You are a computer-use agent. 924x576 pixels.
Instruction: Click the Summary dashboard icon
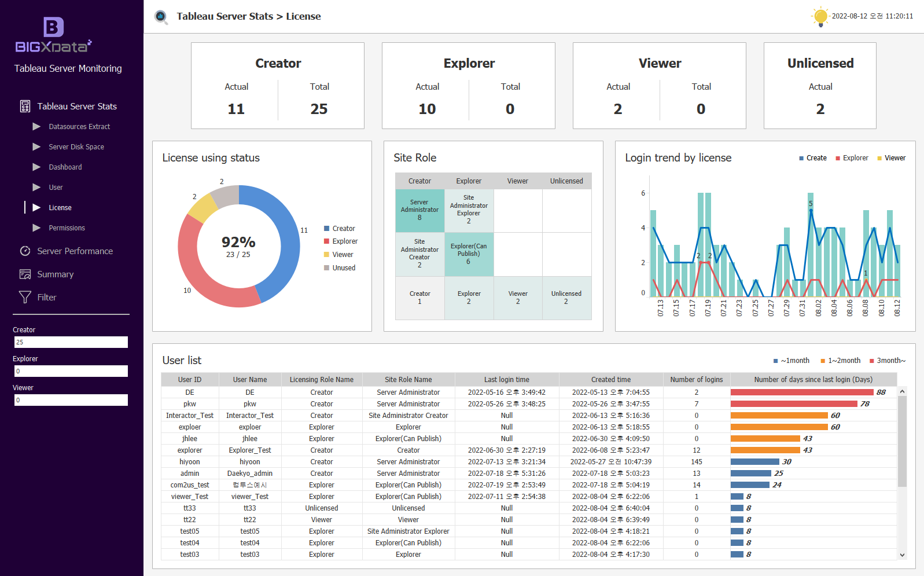tap(25, 274)
